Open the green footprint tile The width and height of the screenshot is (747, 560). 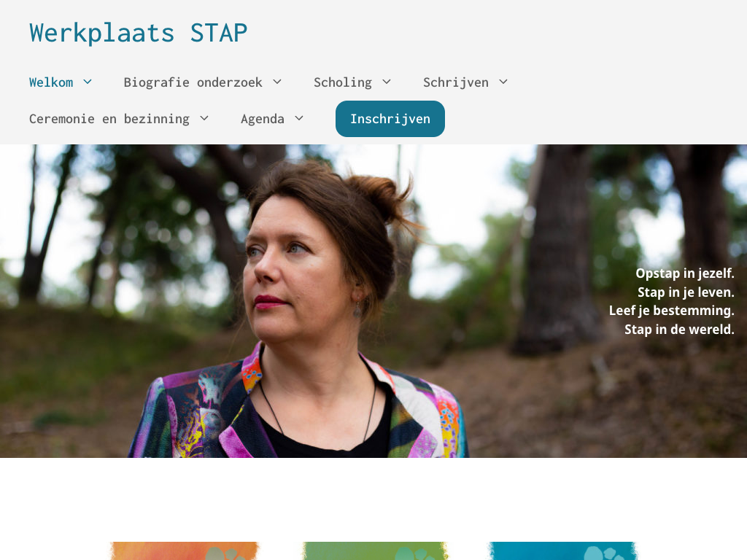(x=376, y=551)
